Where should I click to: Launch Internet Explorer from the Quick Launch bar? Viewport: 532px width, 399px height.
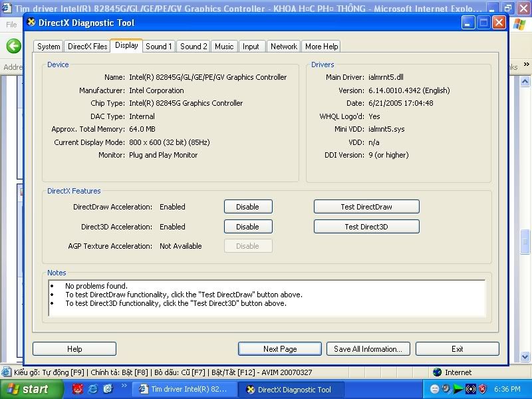pos(93,389)
